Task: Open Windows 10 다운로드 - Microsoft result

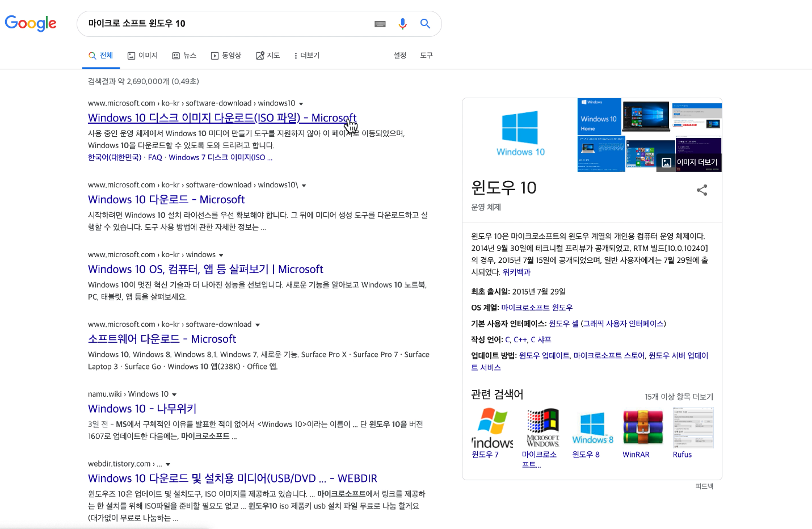Action: point(166,200)
